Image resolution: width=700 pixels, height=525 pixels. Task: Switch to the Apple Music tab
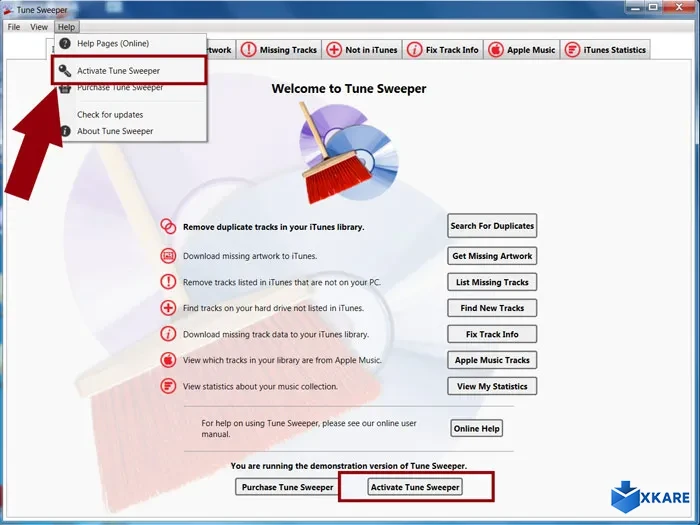[522, 50]
